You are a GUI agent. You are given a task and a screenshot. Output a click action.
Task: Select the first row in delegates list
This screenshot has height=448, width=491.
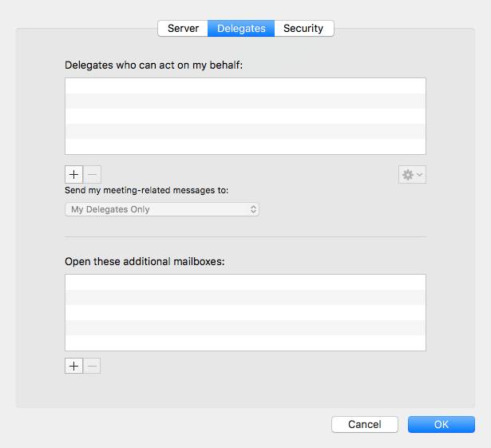pos(245,86)
